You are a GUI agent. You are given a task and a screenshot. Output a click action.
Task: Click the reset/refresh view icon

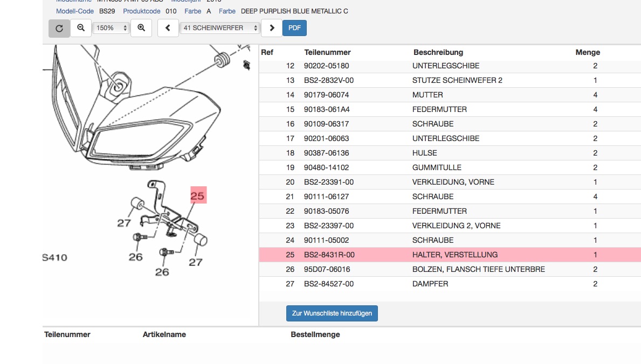[59, 28]
